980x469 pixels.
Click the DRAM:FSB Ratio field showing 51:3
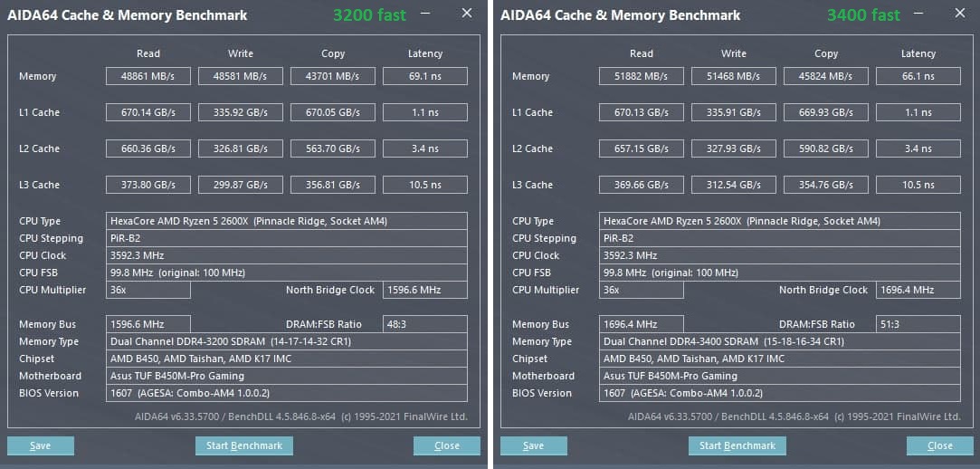pyautogui.click(x=918, y=324)
